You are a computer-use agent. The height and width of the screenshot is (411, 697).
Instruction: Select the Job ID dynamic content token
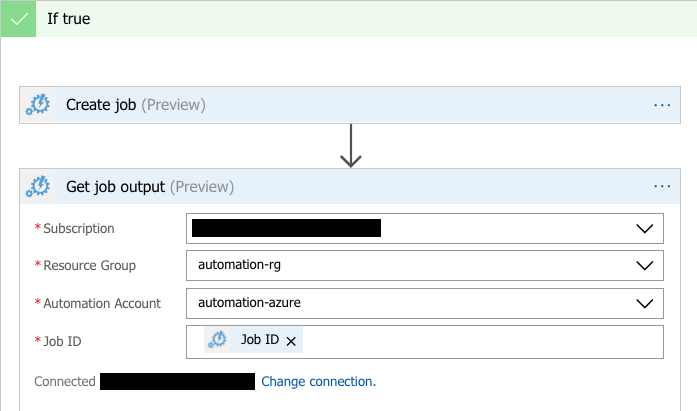click(x=258, y=341)
